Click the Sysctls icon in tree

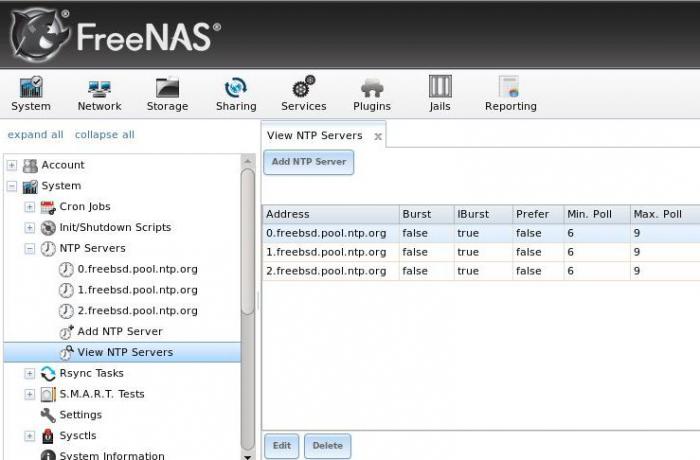[x=48, y=436]
